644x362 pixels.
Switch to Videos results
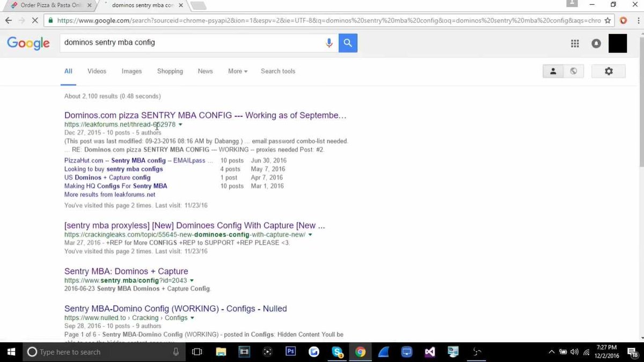(97, 71)
